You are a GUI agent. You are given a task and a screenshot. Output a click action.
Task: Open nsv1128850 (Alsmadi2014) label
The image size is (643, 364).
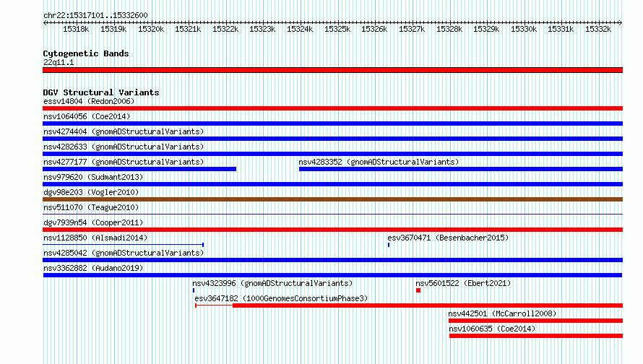(95, 238)
